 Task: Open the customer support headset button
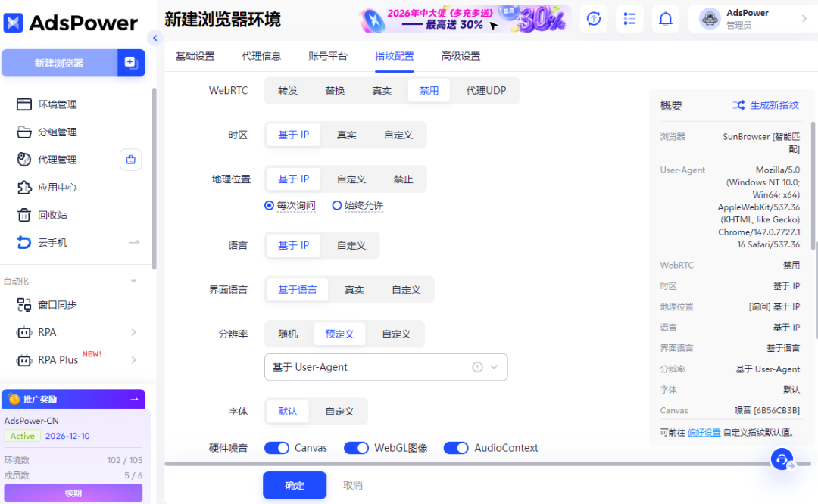pos(782,459)
